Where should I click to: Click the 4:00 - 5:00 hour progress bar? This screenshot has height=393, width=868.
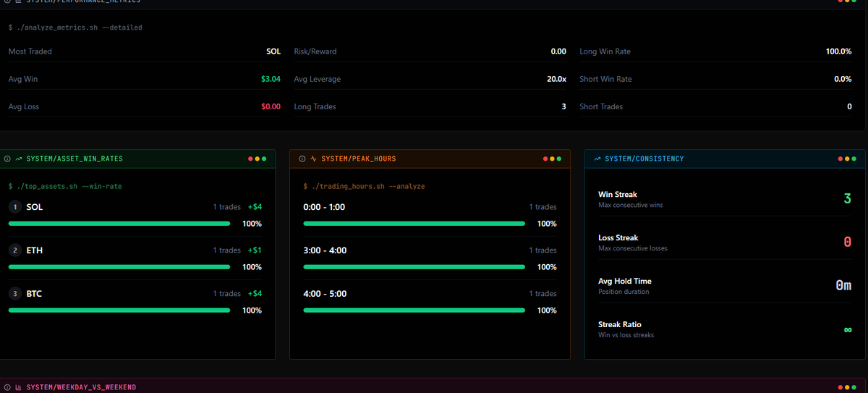point(414,310)
